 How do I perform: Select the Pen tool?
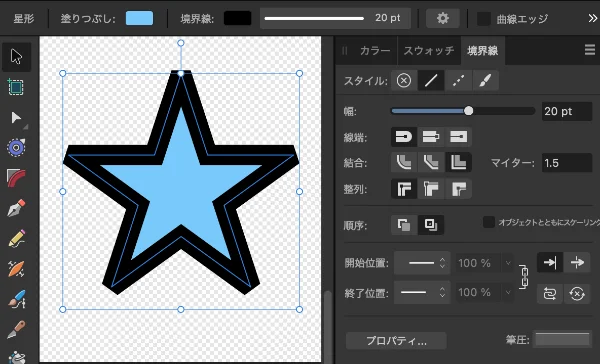[x=16, y=208]
